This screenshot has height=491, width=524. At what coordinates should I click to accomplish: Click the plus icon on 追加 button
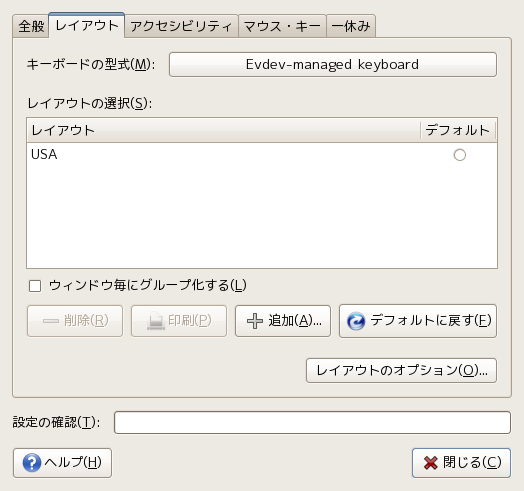tap(255, 321)
